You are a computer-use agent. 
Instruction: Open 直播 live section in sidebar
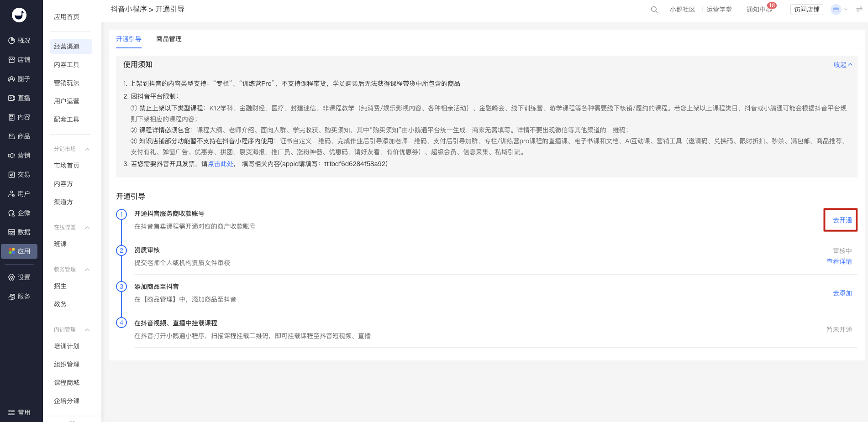[19, 98]
